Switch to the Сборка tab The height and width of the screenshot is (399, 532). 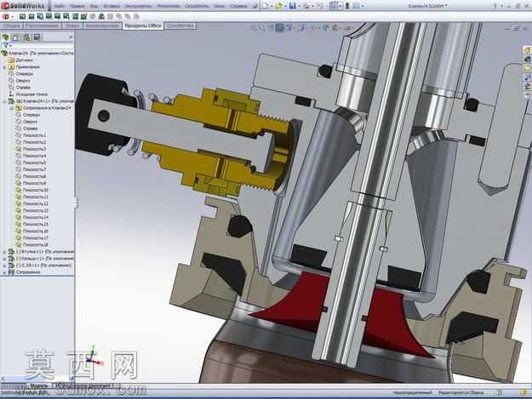coord(12,26)
